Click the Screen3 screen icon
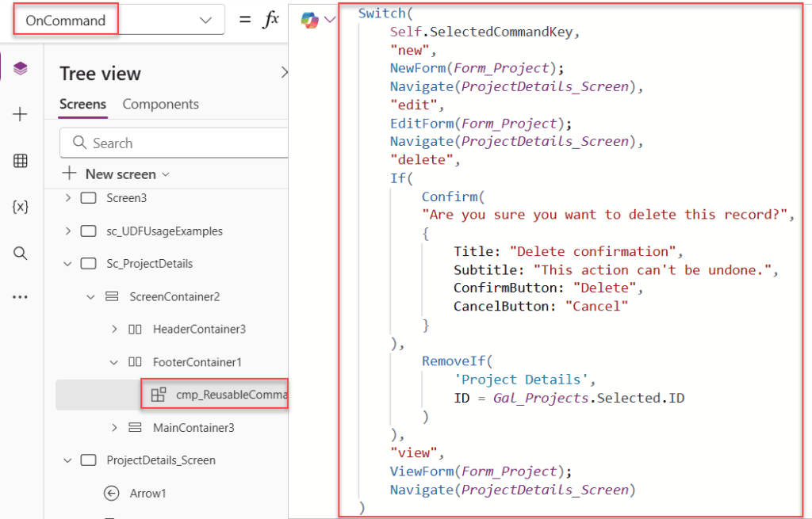This screenshot has height=519, width=812. click(89, 197)
